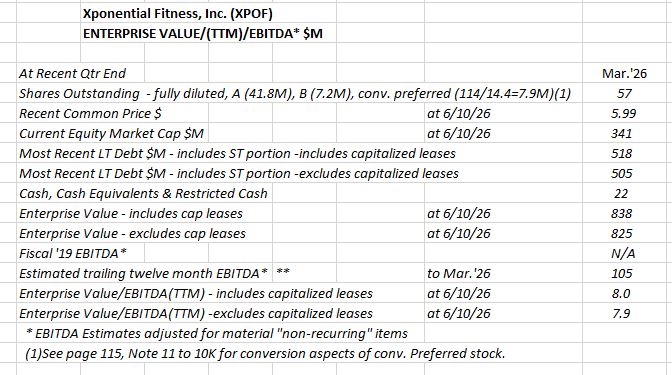
Task: Select the Xponential Fitness, Inc. (XPOF) title cell
Action: point(177,14)
